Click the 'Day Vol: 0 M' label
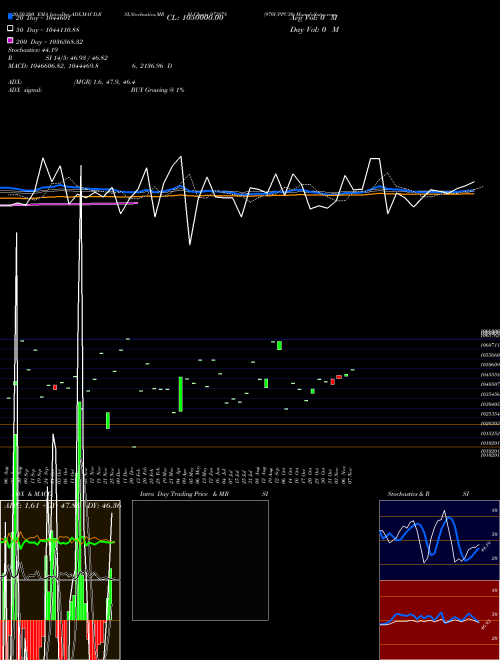This screenshot has width=500, height=660. 314,29
